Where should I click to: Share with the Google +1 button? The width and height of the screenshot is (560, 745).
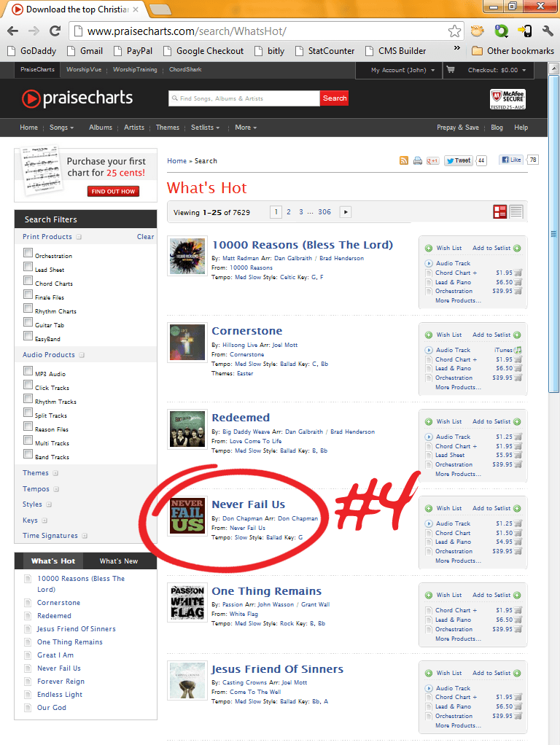[432, 160]
